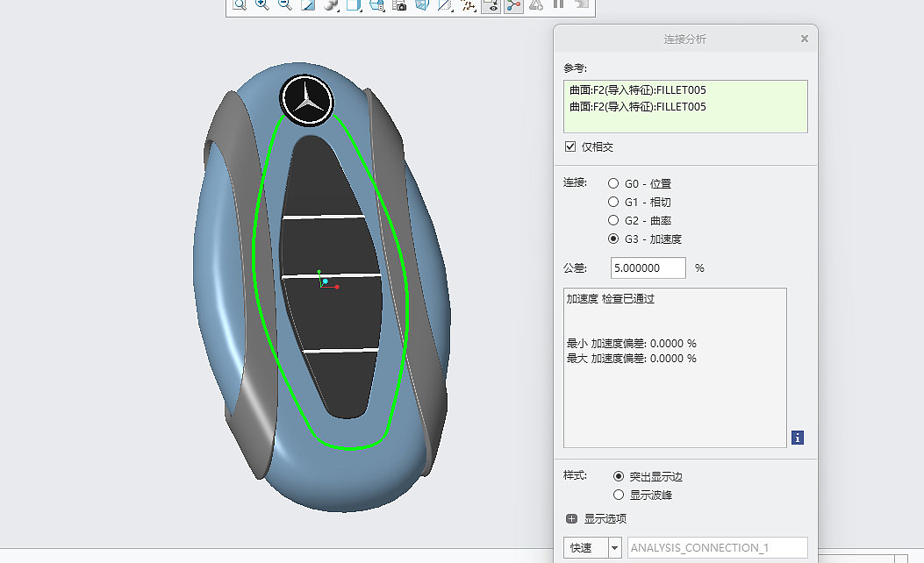The image size is (924, 563).
Task: Click the spin center toolbar icon
Action: [x=513, y=4]
